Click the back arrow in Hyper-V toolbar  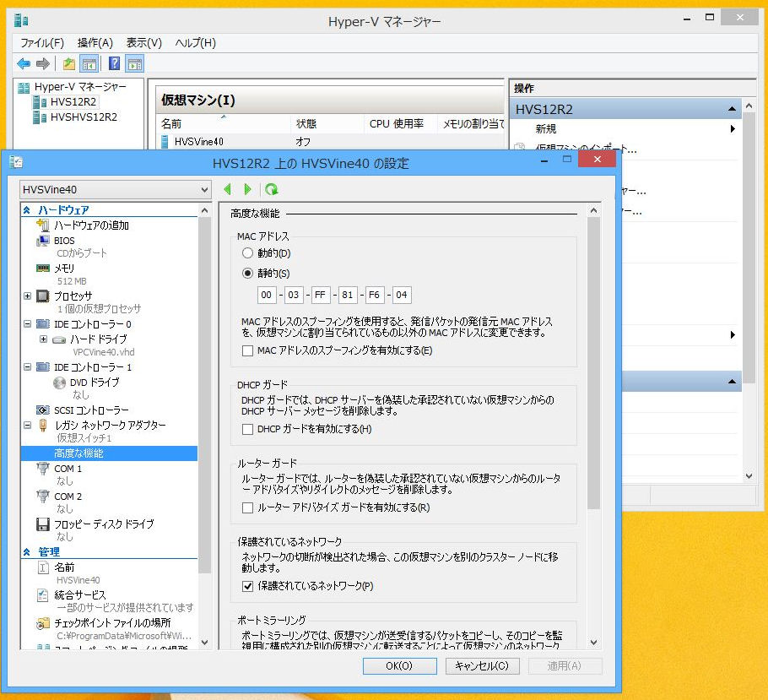(24, 64)
